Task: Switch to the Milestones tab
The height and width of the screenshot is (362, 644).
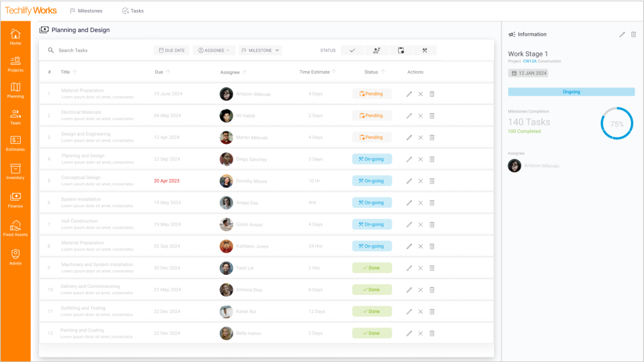Action: click(x=86, y=11)
